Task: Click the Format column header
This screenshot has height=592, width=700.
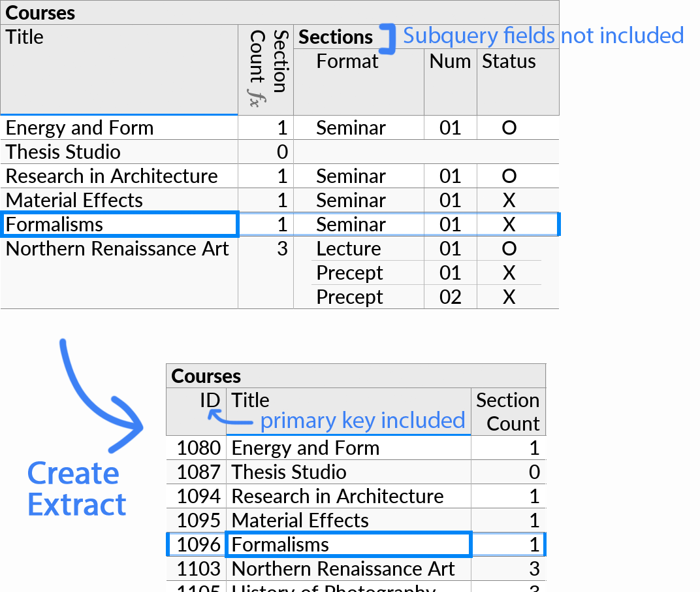Action: (347, 61)
